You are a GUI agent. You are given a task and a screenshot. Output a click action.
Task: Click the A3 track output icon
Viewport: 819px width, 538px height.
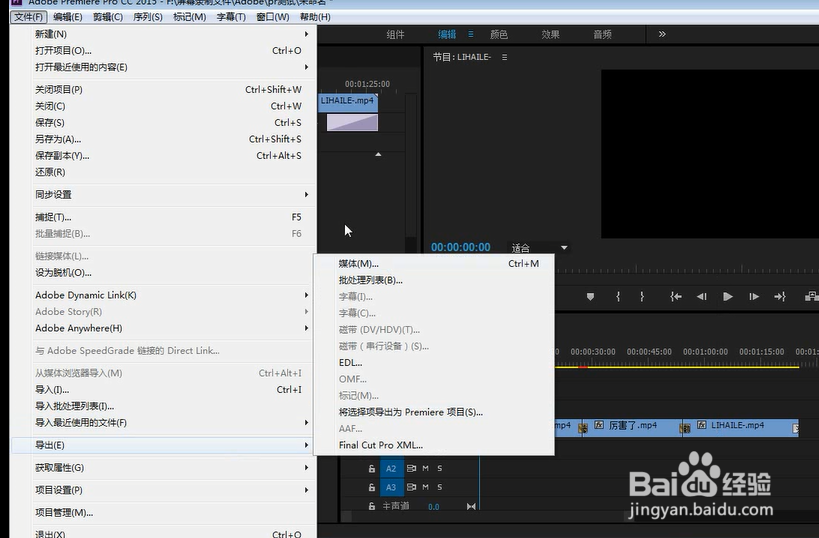(x=412, y=487)
